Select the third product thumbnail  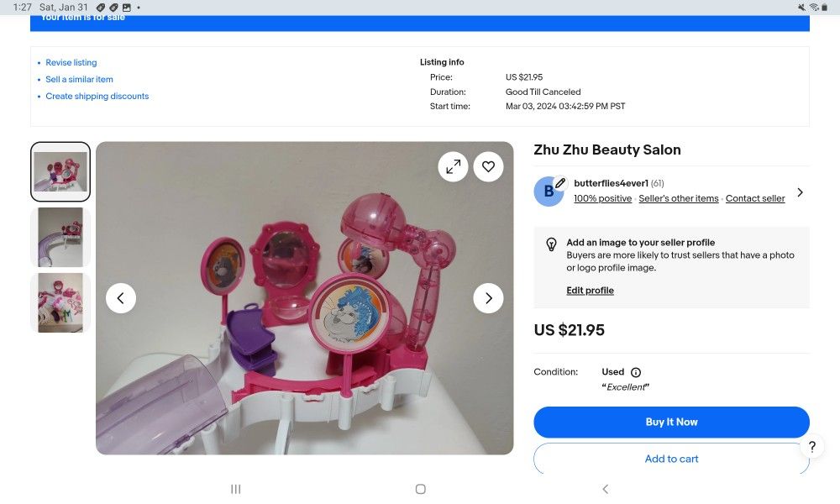click(x=60, y=302)
